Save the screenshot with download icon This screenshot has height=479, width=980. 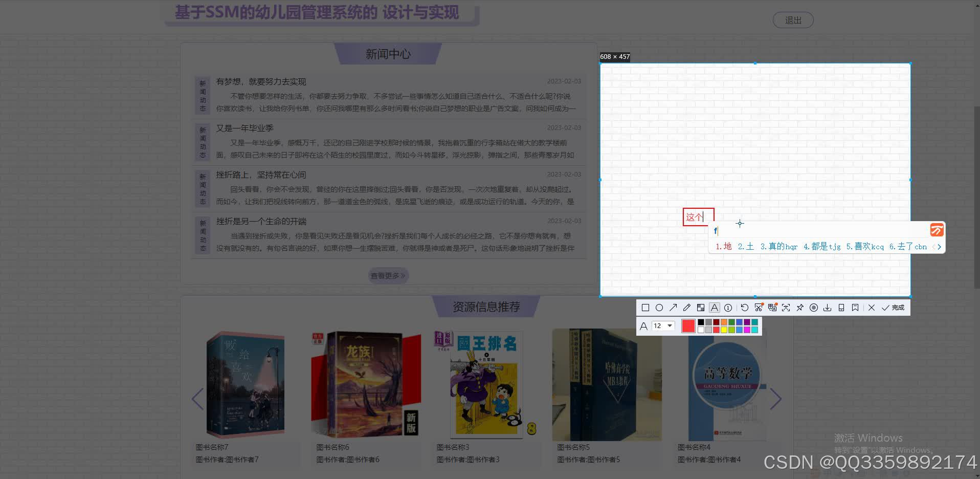coord(828,308)
